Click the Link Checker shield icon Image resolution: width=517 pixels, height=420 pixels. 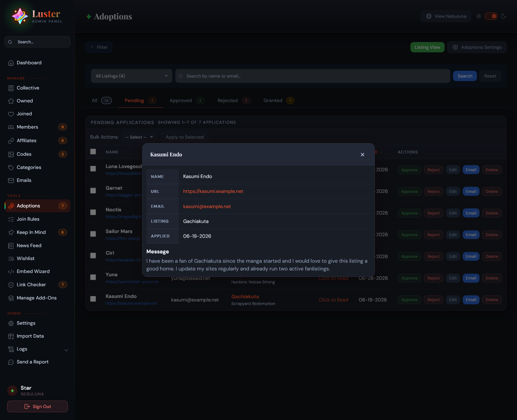(11, 285)
